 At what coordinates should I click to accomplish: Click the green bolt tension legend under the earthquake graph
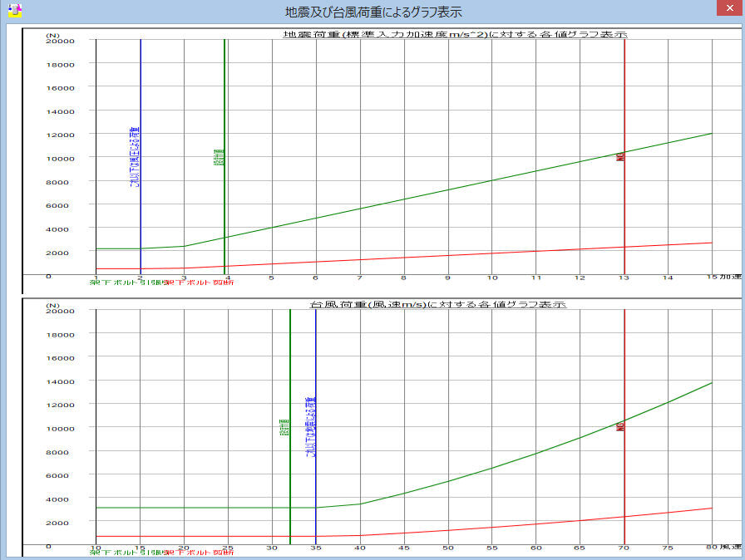[127, 283]
